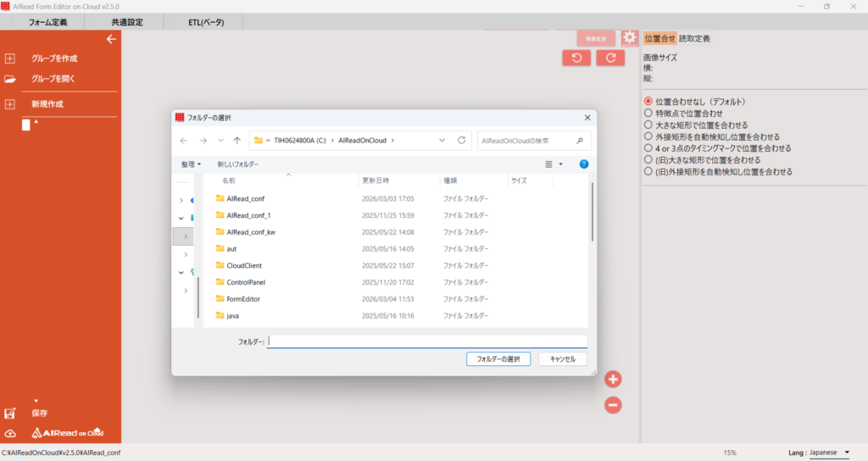
Task: Select (旧)外接矩形を自動検知し位置を合わせる option
Action: click(x=648, y=171)
